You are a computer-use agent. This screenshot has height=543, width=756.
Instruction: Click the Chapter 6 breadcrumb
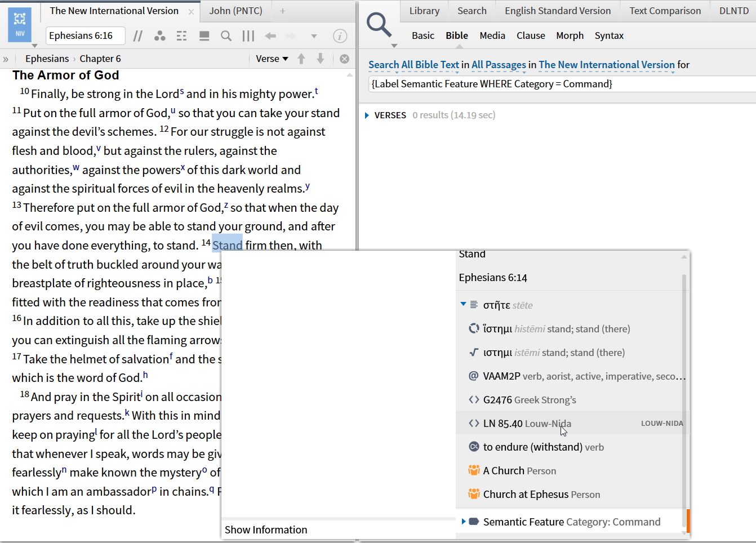(100, 59)
